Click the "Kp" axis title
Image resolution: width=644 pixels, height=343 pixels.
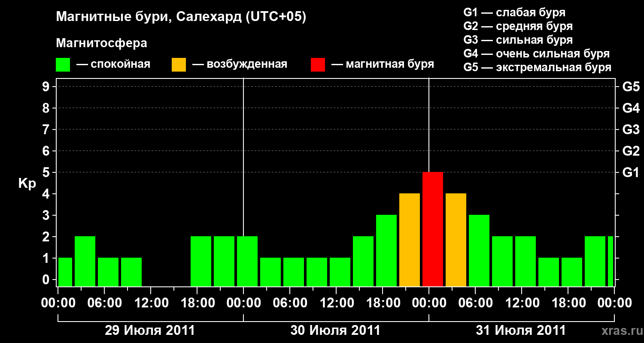coord(27,184)
